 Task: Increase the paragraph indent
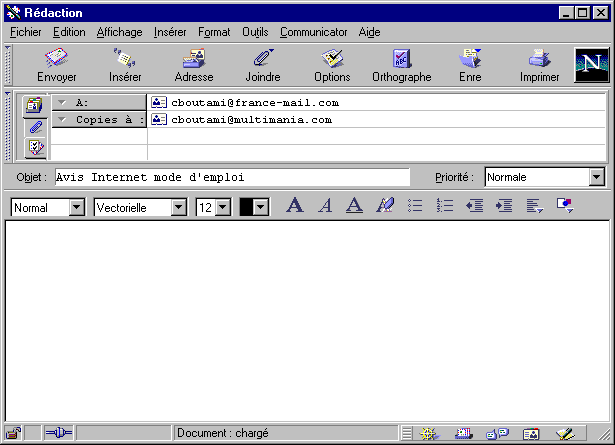(x=504, y=205)
